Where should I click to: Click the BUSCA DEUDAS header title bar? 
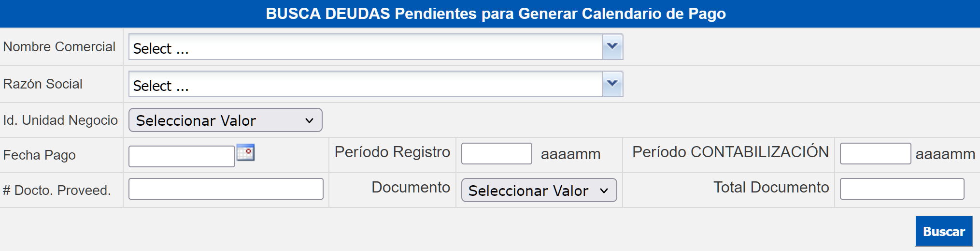tap(490, 14)
